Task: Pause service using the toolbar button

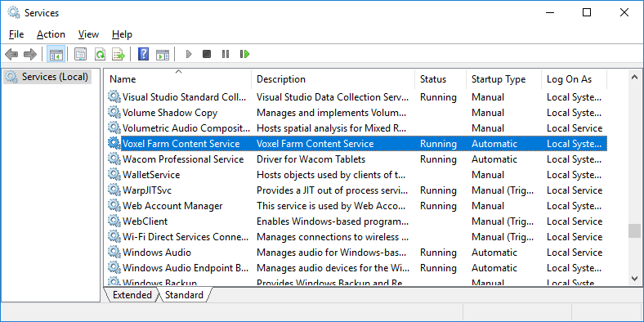Action: [x=225, y=54]
